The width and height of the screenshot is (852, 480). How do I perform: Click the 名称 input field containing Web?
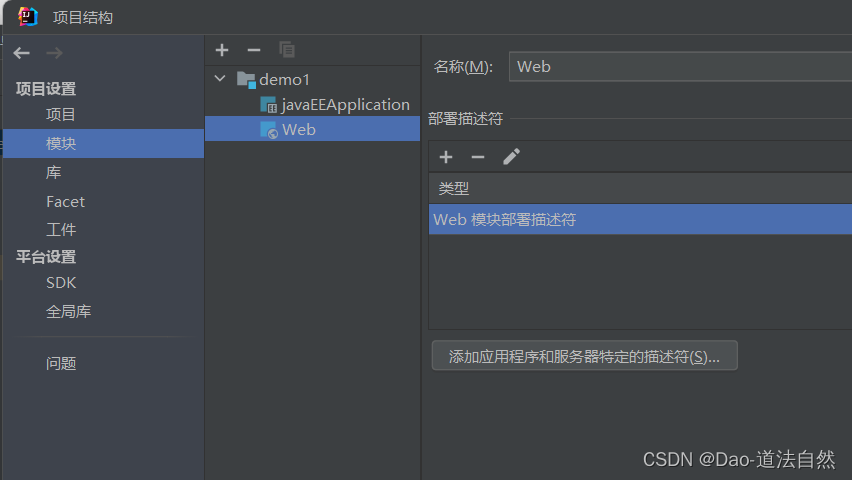[680, 67]
